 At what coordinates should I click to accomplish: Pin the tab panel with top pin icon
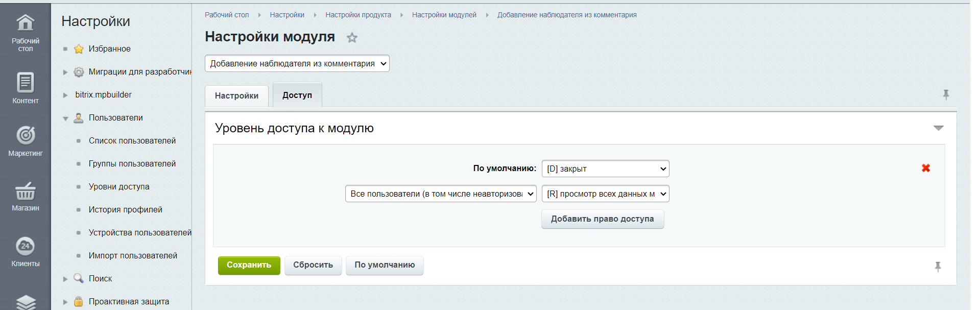946,94
